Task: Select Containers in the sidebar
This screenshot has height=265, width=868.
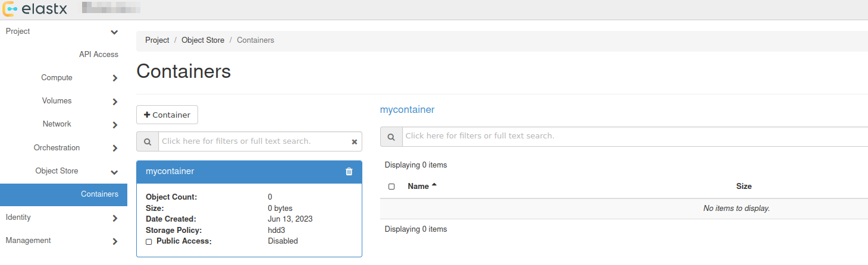Action: 99,194
